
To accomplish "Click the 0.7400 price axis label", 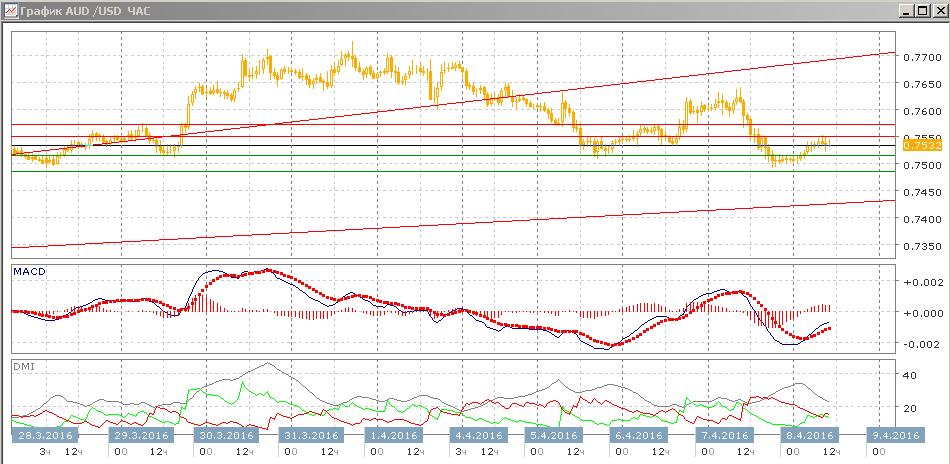I will (922, 219).
